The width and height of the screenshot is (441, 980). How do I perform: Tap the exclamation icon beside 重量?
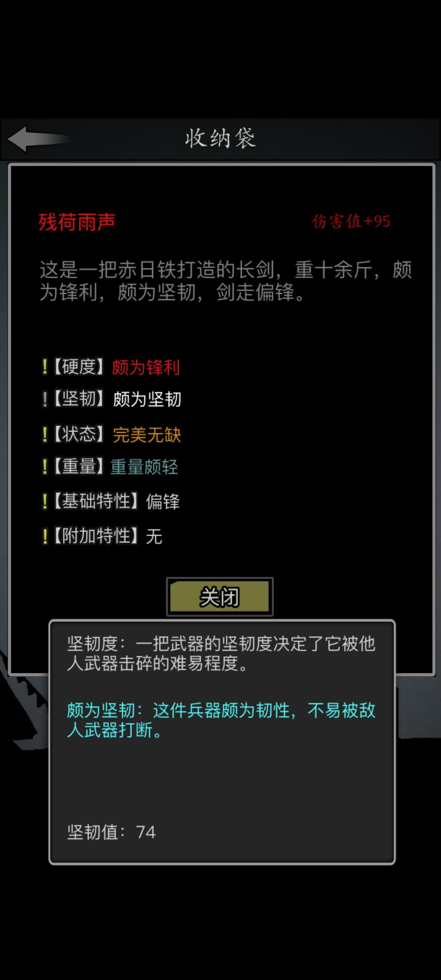coord(45,466)
